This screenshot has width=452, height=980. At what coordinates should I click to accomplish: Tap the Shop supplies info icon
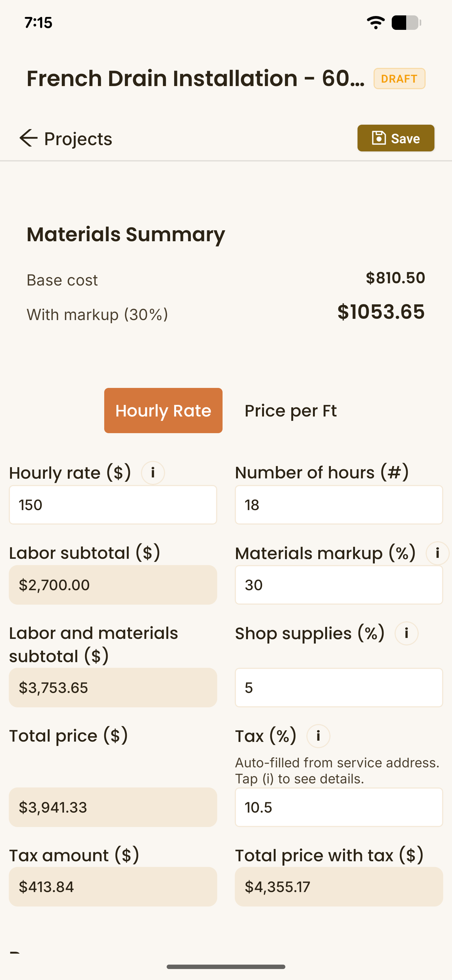coord(406,634)
